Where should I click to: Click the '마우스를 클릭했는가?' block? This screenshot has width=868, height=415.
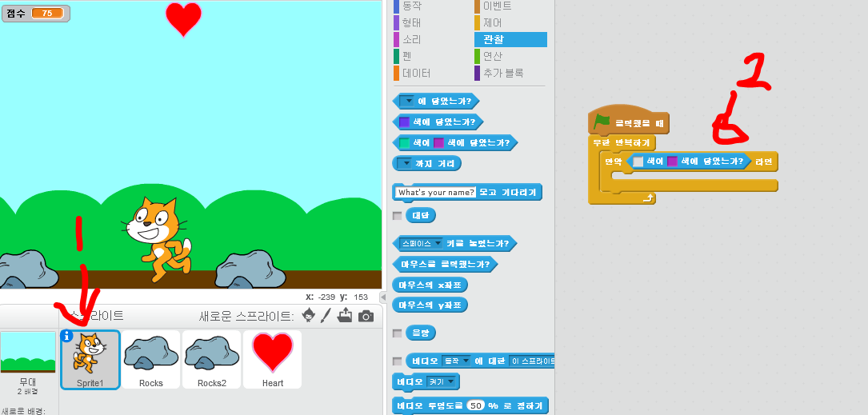coord(445,265)
